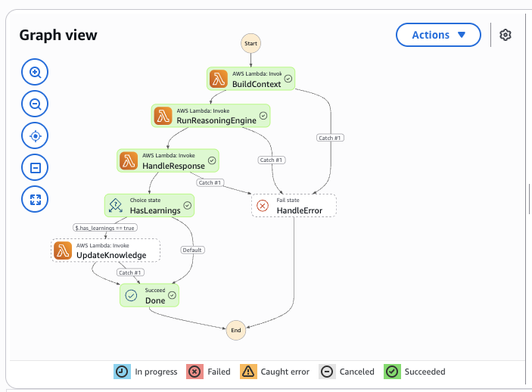Click the Catch #1 label from HandleResponse

point(210,182)
